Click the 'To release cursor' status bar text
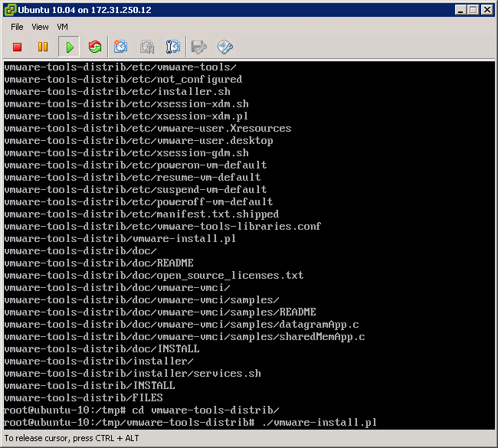498x448 pixels. tap(71, 438)
